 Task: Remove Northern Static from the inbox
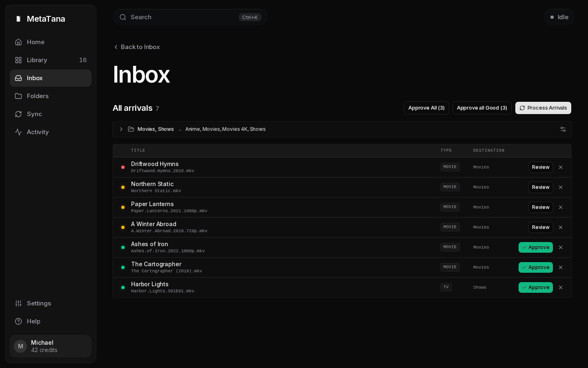tap(561, 187)
